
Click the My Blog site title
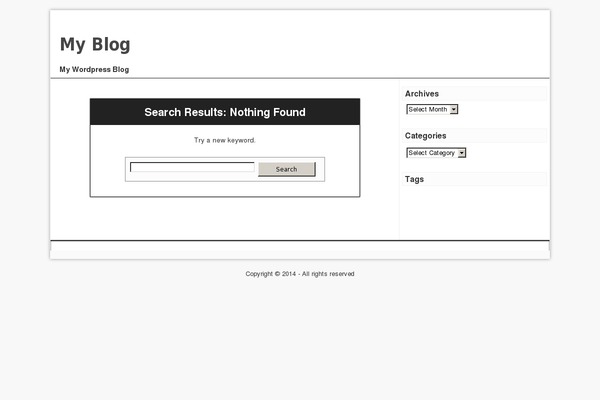click(x=95, y=44)
